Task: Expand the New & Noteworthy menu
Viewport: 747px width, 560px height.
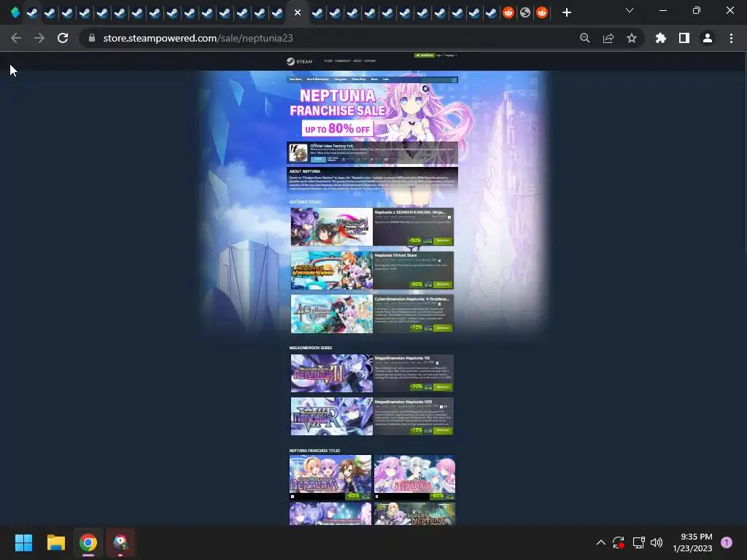Action: pyautogui.click(x=318, y=79)
